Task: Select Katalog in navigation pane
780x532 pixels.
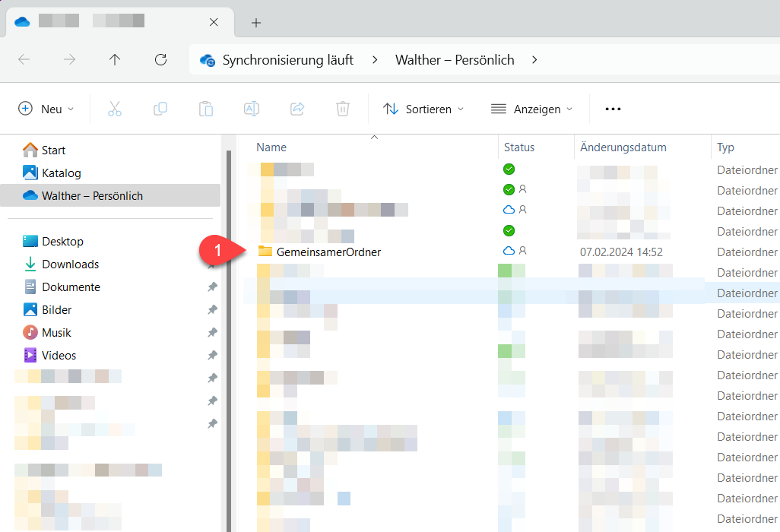Action: coord(61,173)
